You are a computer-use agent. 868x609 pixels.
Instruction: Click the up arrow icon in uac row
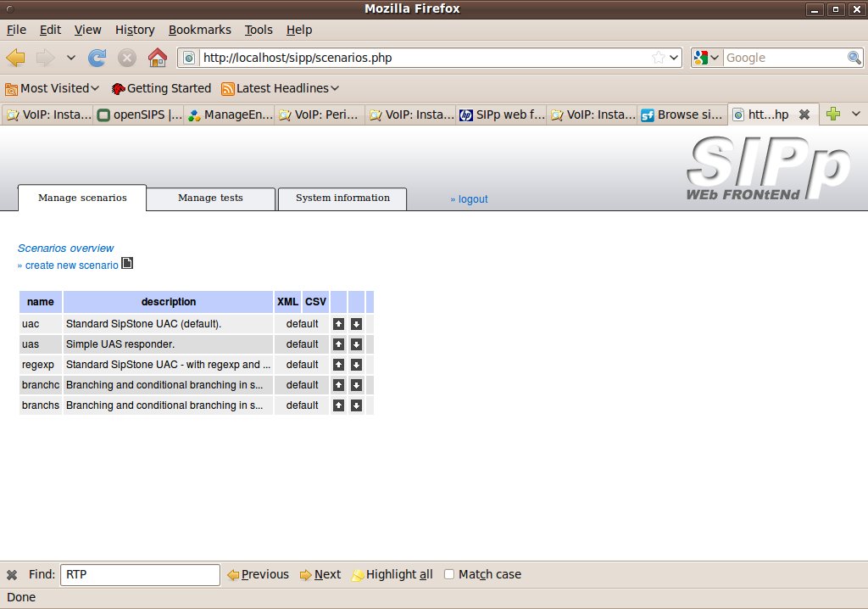338,324
